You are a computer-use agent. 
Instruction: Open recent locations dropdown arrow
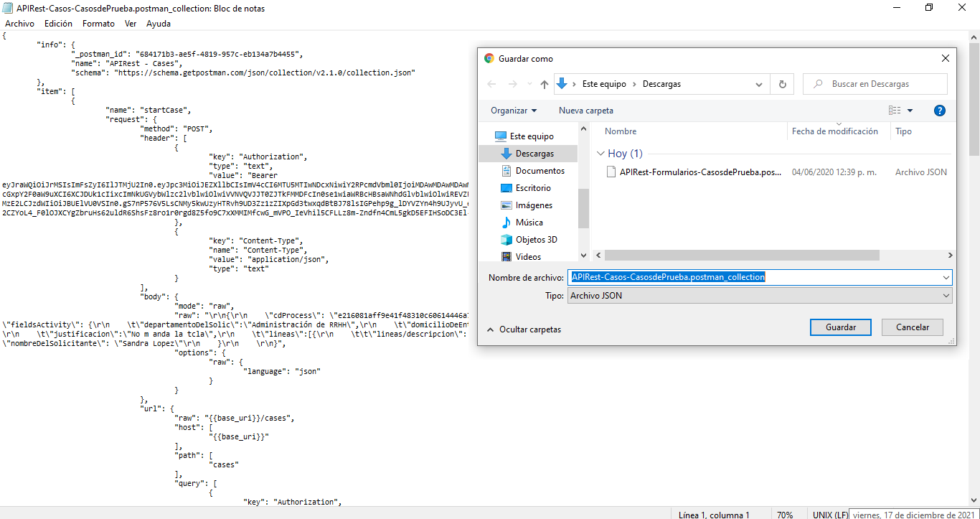click(529, 85)
